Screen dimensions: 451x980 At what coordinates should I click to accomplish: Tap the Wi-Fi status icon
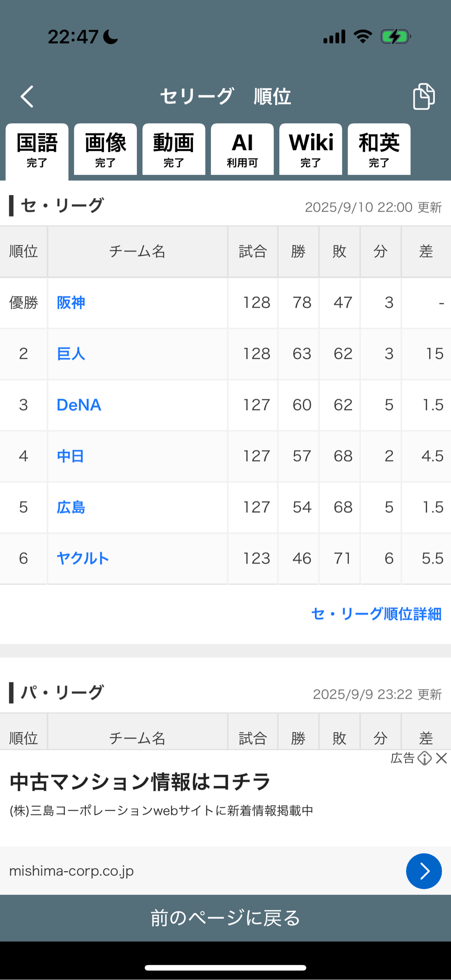point(362,37)
